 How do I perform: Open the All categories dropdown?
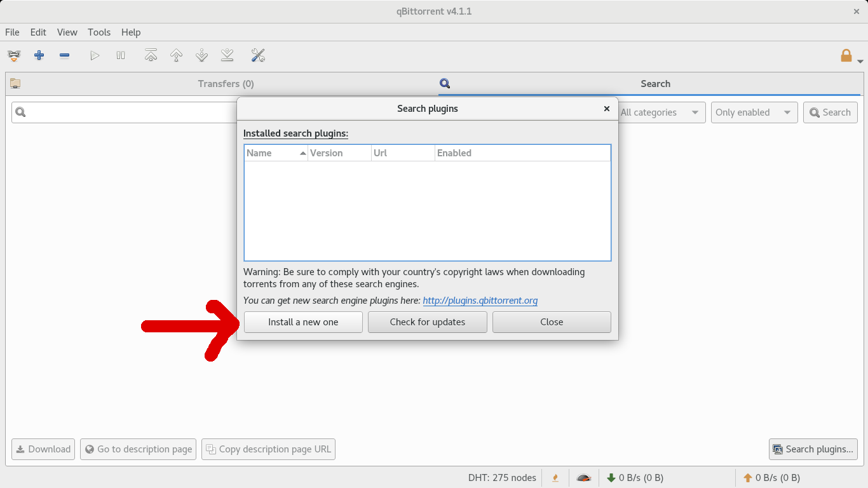662,112
